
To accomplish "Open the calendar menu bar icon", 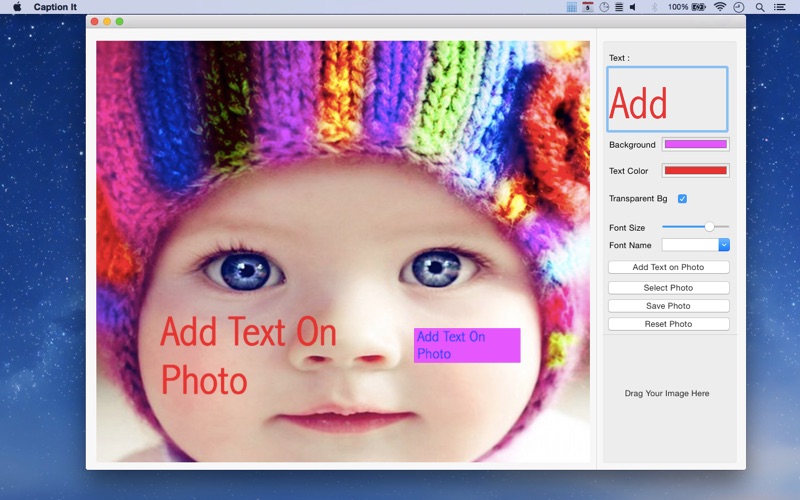I will 588,7.
